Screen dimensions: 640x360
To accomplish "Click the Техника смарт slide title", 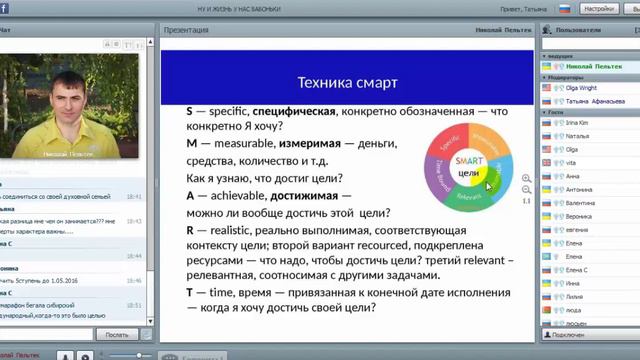I will [347, 82].
